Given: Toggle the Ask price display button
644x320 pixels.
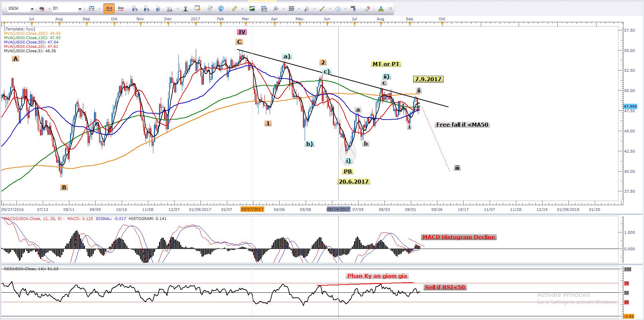Looking at the screenshot, I should [121, 8].
